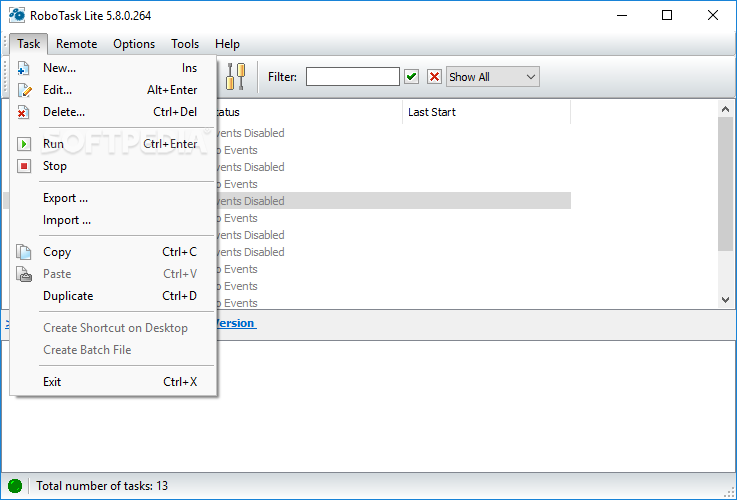This screenshot has height=500, width=737.
Task: Click the yellow sliders toolbar icon
Action: tap(235, 77)
